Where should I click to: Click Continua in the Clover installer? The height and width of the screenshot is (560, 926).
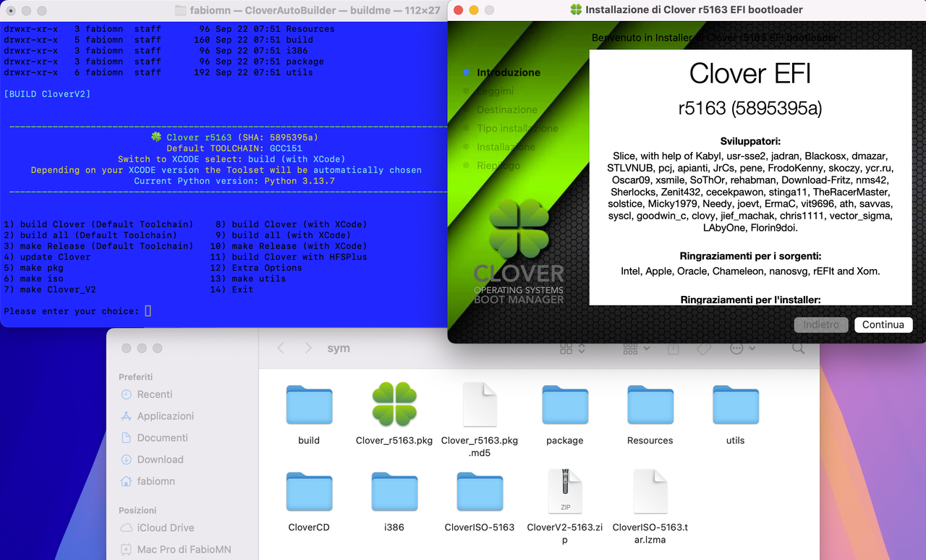pyautogui.click(x=883, y=325)
